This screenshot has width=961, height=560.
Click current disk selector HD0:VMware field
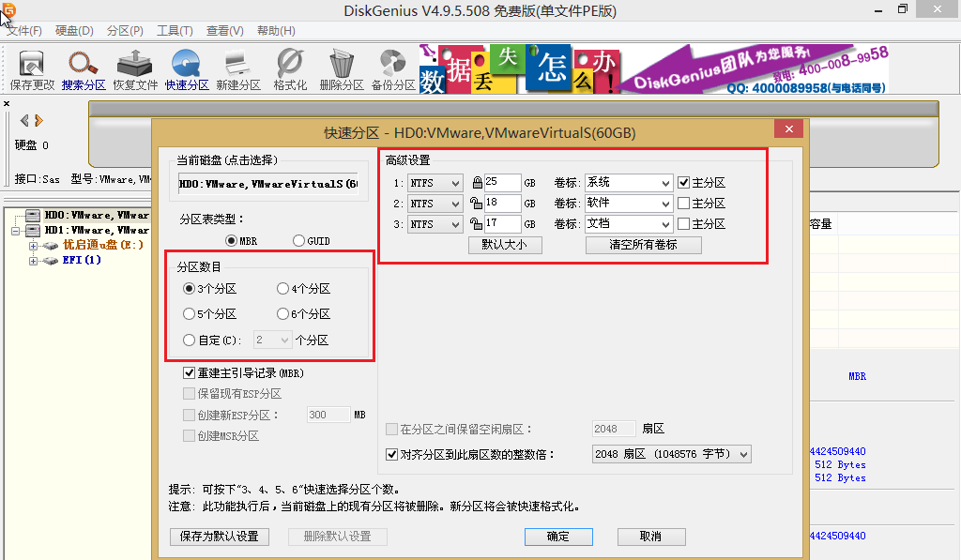(268, 184)
